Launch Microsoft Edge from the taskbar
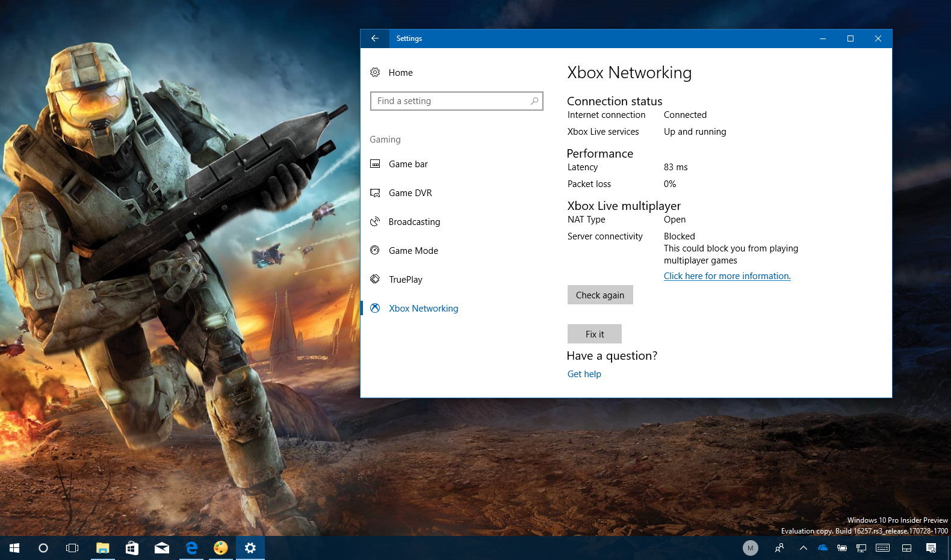Screen dimensions: 951x560 coord(191,548)
